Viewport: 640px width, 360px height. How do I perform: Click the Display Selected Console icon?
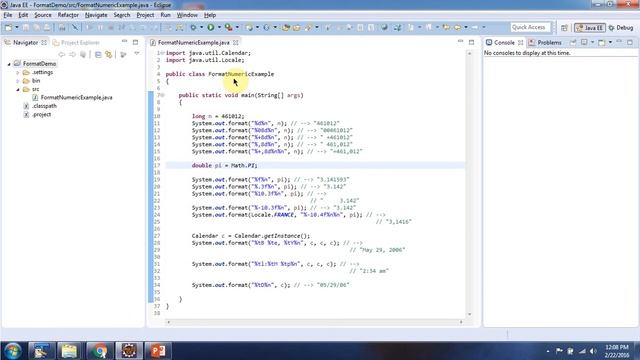[584, 42]
